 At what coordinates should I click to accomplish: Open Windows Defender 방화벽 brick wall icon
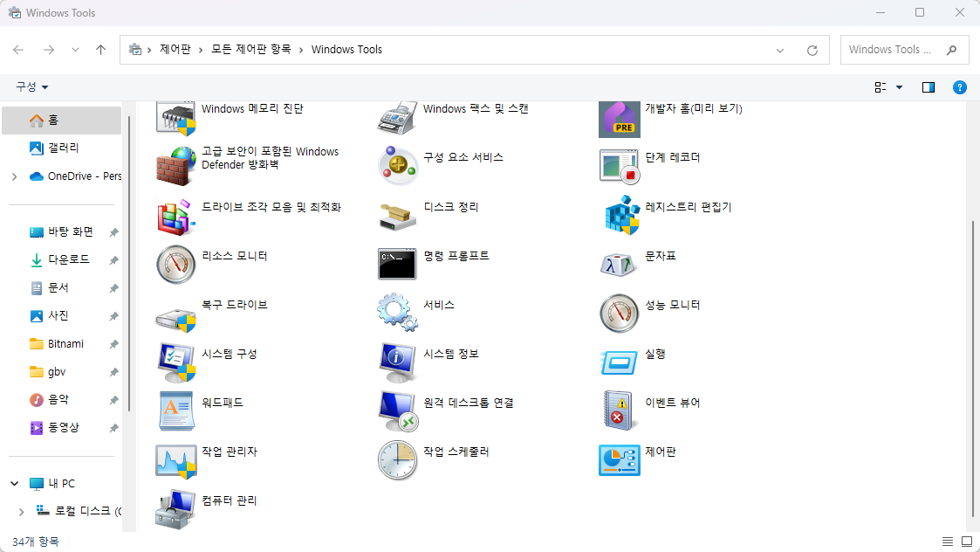tap(175, 166)
